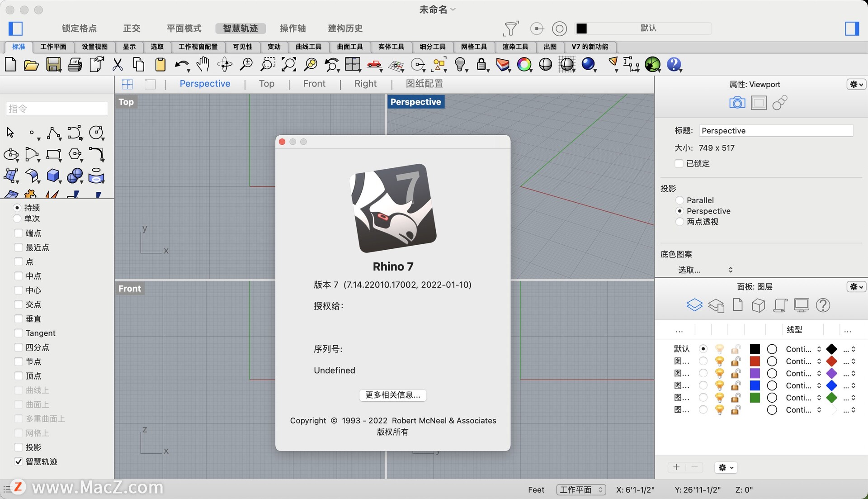This screenshot has height=499, width=868.
Task: Select 单次 radio button
Action: [x=17, y=219]
